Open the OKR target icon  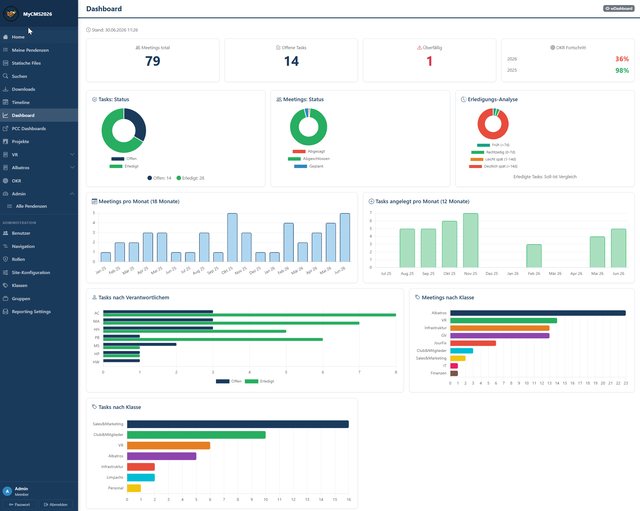(5, 181)
